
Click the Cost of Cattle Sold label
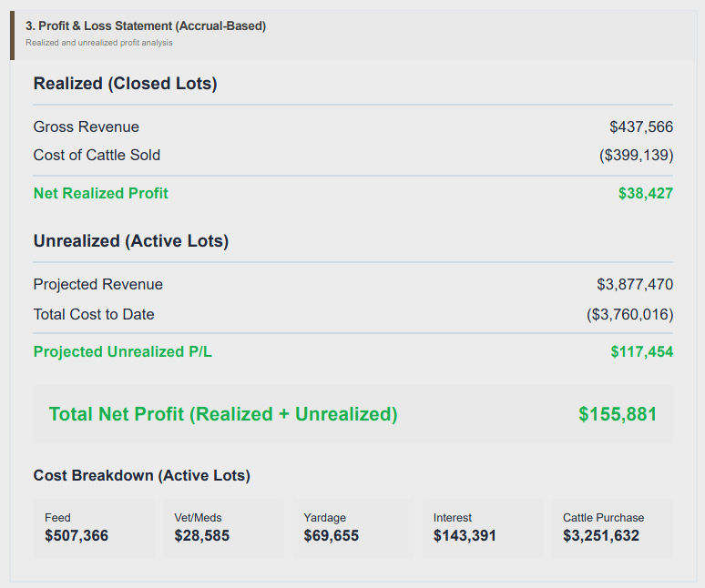click(97, 155)
